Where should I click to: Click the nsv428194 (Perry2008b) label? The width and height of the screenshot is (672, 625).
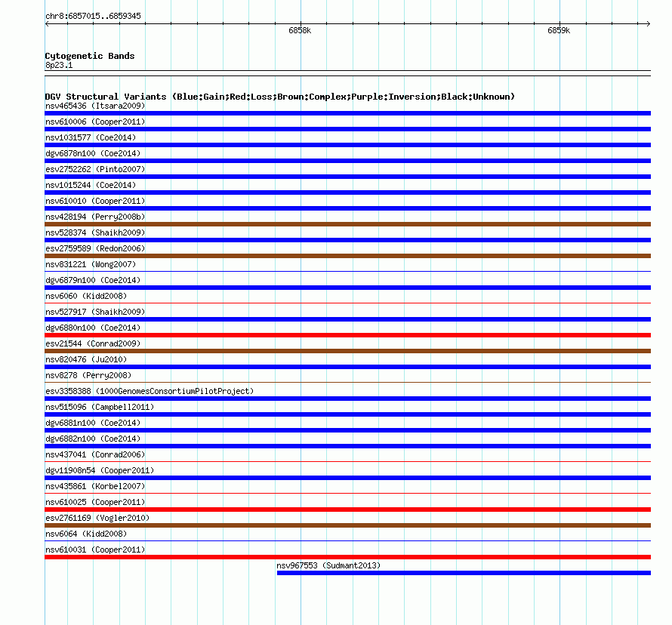point(95,217)
